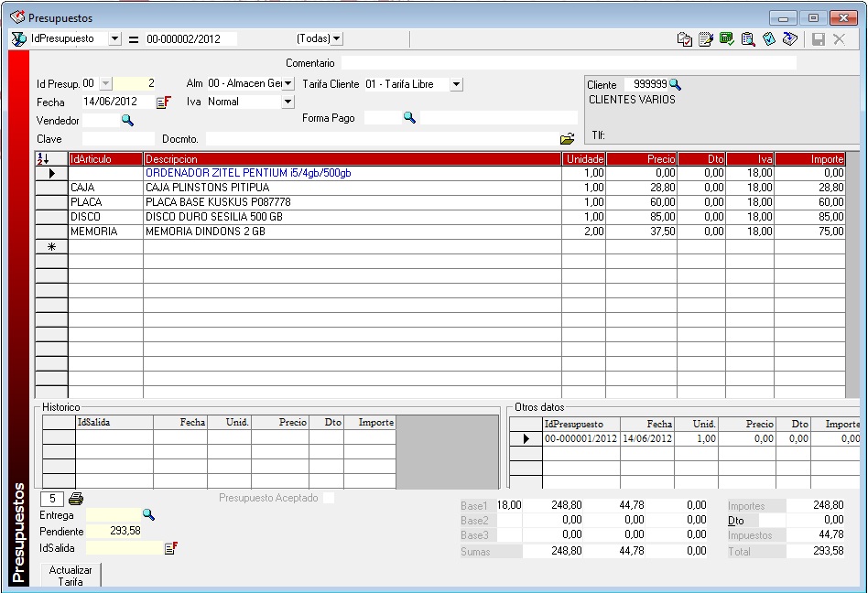
Task: Click the Unidade column header
Action: [584, 159]
